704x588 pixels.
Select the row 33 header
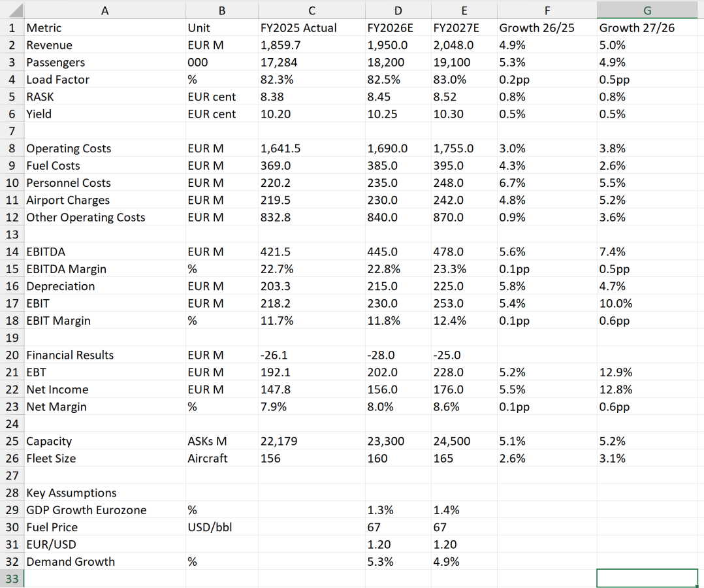12,579
